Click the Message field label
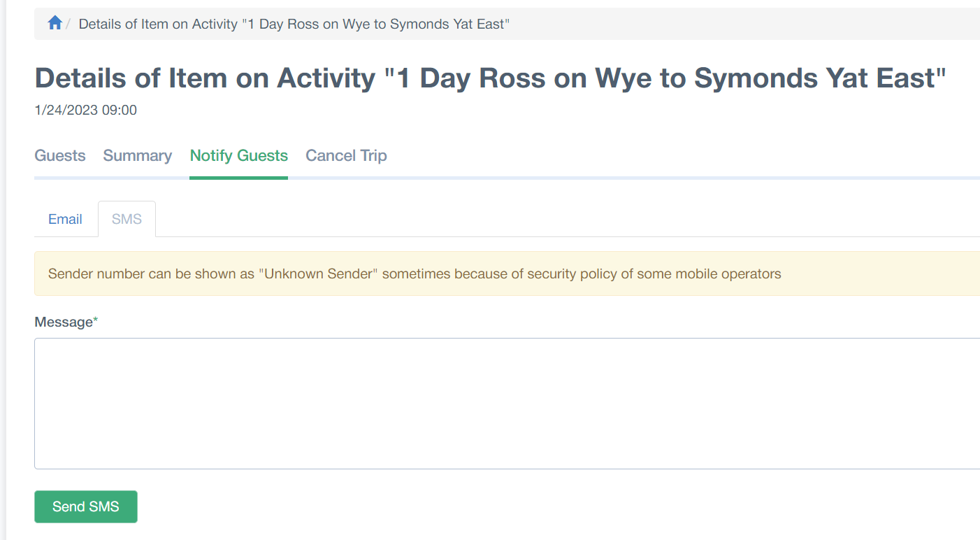Viewport: 980px width, 540px height. tap(64, 322)
